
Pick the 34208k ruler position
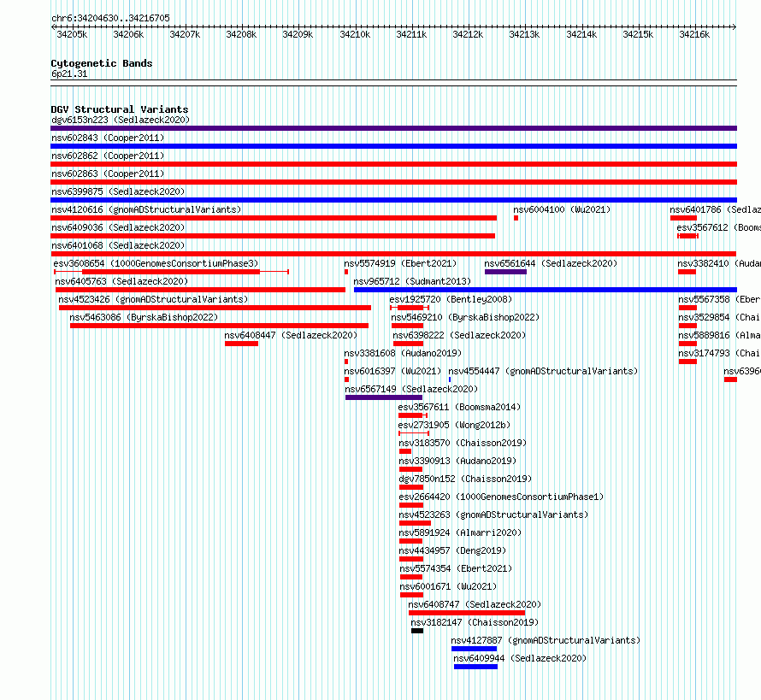click(x=241, y=34)
